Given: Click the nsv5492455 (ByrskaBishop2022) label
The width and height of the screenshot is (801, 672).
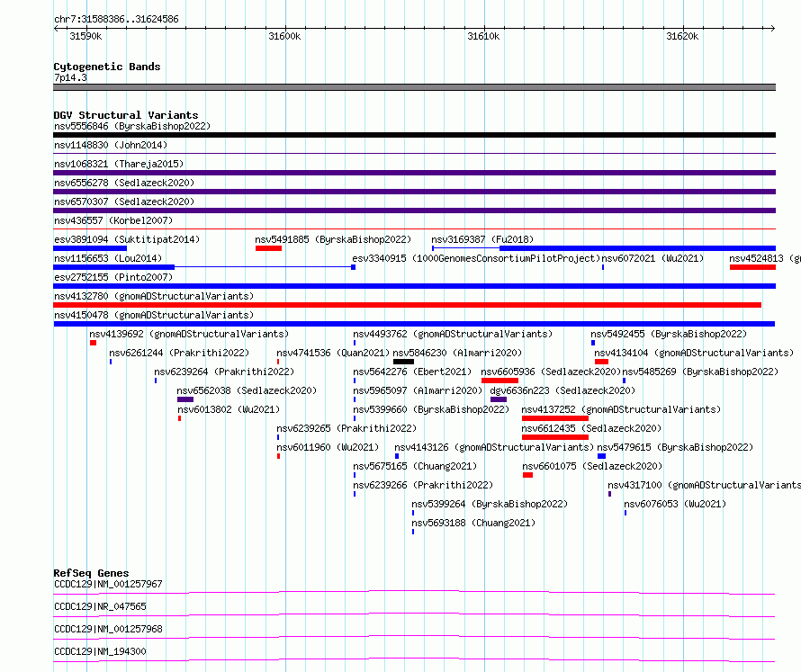Looking at the screenshot, I should (x=669, y=334).
